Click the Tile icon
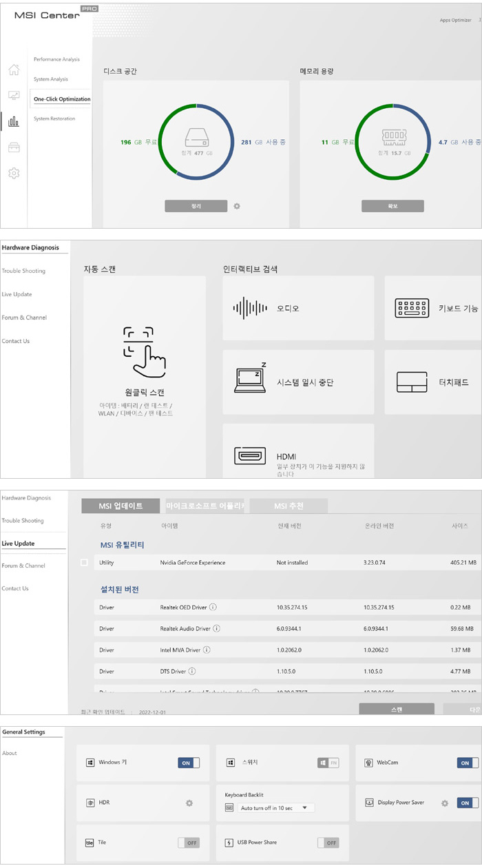The width and height of the screenshot is (482, 868). click(x=90, y=842)
